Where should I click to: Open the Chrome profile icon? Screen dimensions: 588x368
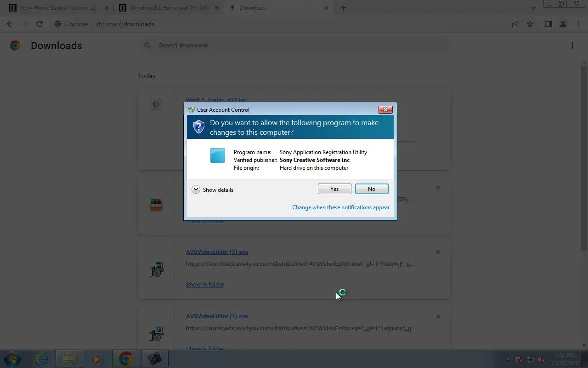point(563,24)
